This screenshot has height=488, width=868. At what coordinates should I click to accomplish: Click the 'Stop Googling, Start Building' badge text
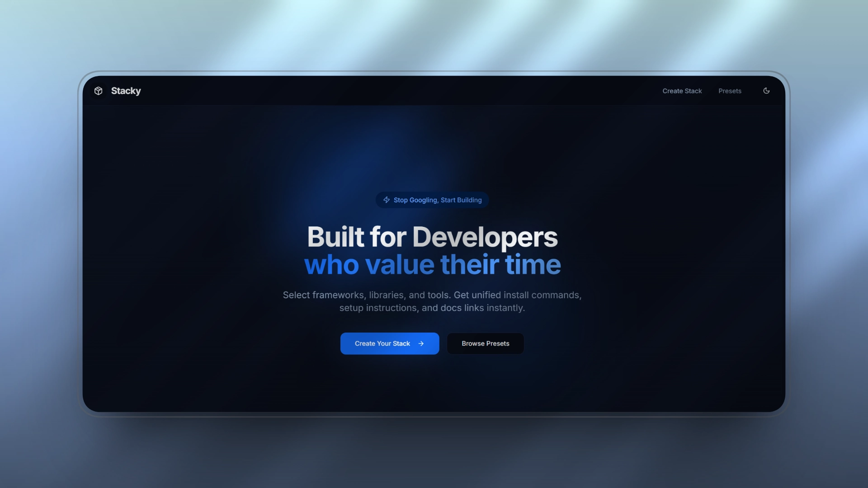coord(438,200)
